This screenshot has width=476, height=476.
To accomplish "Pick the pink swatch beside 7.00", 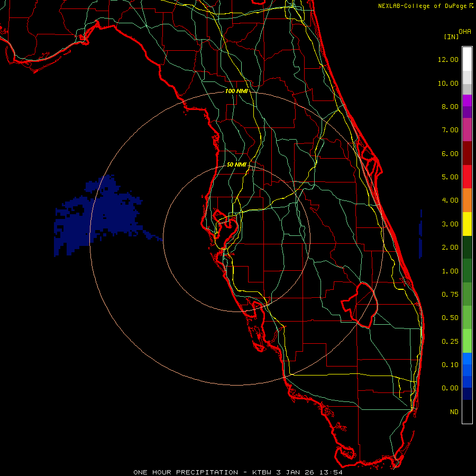I will point(467,130).
